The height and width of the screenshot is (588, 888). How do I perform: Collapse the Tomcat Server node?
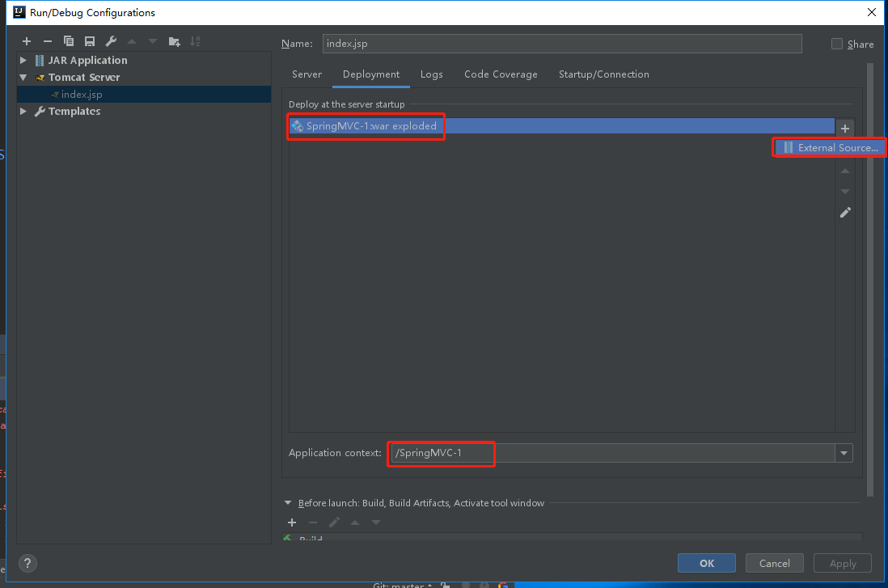(23, 77)
